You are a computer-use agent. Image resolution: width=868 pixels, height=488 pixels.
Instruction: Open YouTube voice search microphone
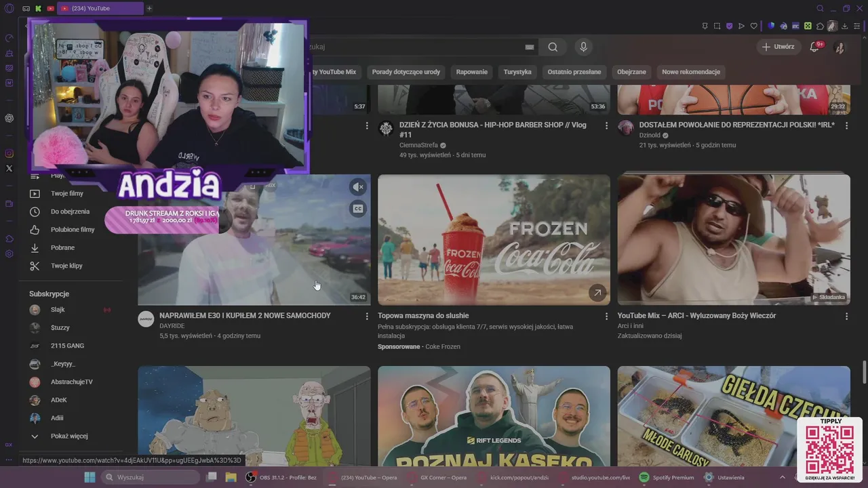click(583, 47)
